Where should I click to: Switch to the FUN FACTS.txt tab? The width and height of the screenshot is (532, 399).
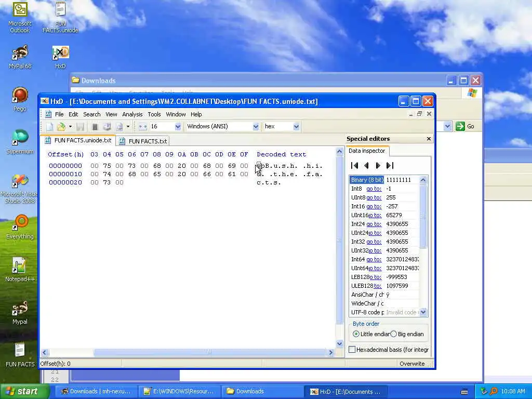click(x=143, y=141)
